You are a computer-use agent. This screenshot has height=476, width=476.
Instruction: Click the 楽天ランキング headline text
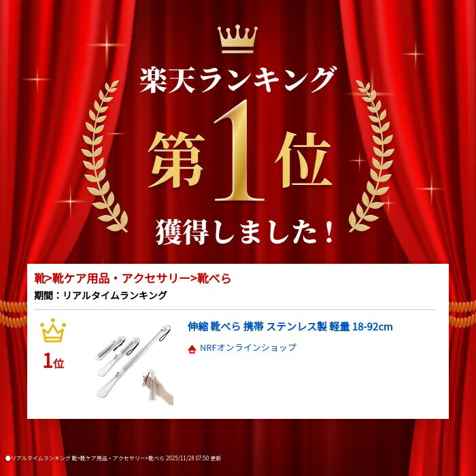[238, 79]
